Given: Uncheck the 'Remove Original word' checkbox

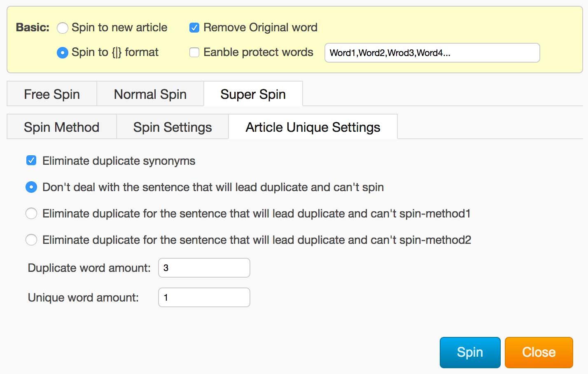Looking at the screenshot, I should 194,28.
